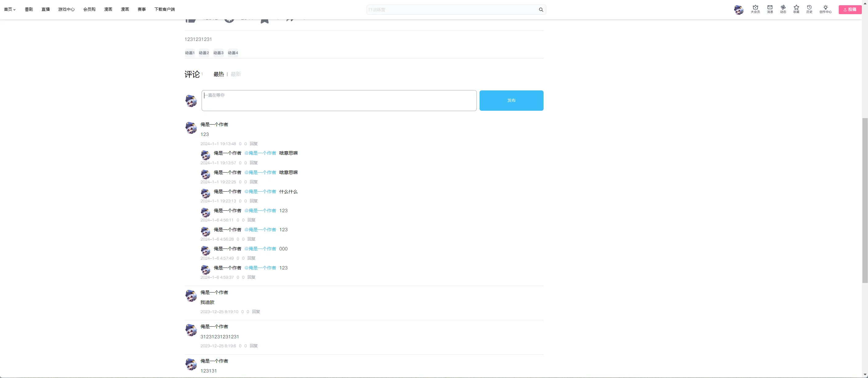Click 回复 on the 19:22:25 reply
This screenshot has width=868, height=378.
pos(254,182)
